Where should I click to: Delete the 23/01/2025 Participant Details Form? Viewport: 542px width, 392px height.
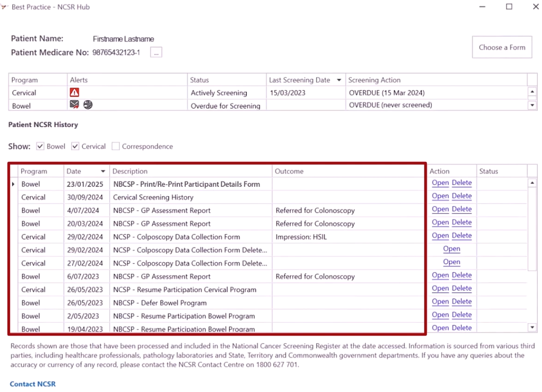click(x=462, y=183)
